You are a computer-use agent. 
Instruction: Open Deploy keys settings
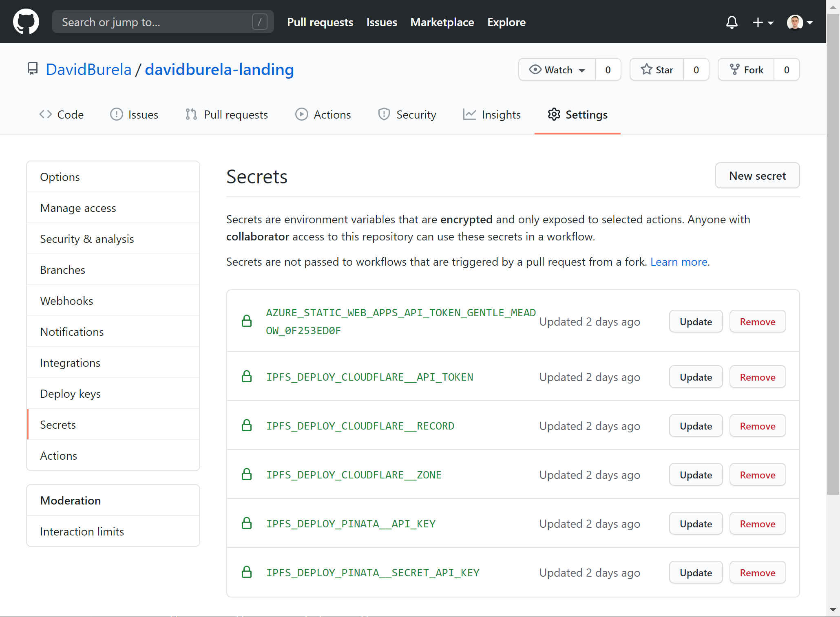[x=113, y=394]
